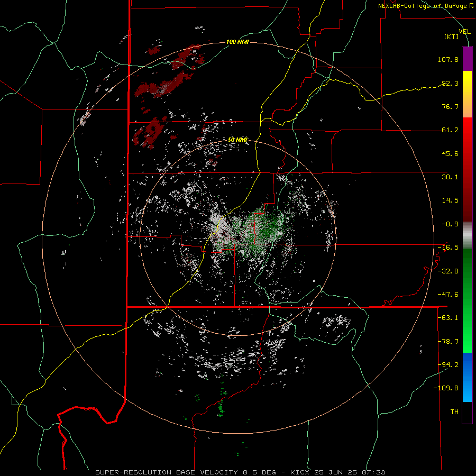The image size is (476, 476).
Task: Click the purple segment of color bar
Action: (467, 59)
